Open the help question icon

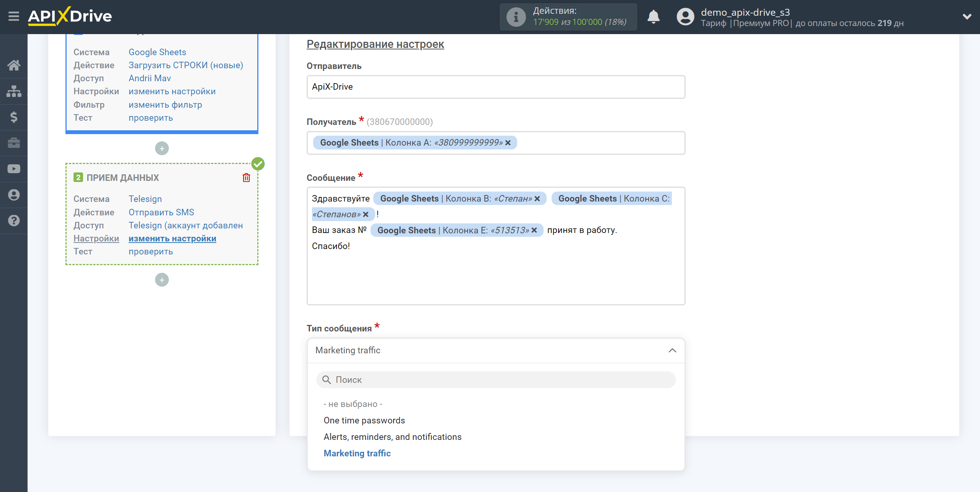click(14, 221)
